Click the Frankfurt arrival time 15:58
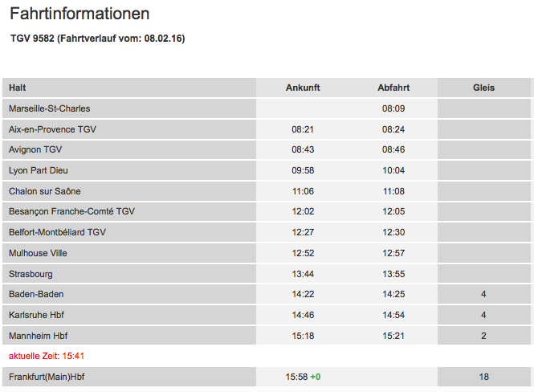The image size is (534, 392). (x=297, y=377)
